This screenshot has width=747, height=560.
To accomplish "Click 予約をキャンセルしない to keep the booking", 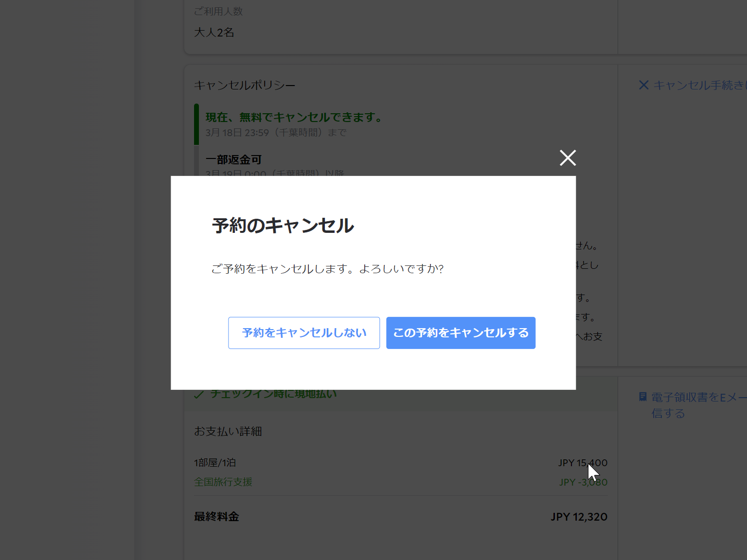I will (x=304, y=332).
